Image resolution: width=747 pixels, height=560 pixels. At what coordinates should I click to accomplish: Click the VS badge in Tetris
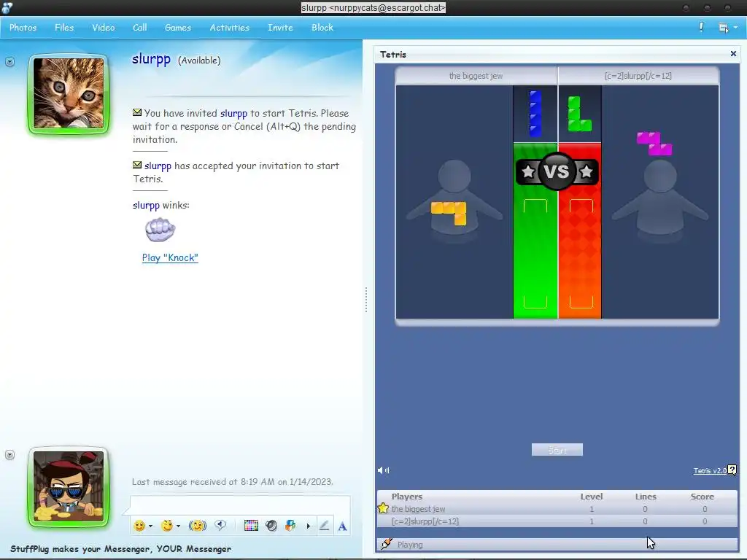click(557, 171)
